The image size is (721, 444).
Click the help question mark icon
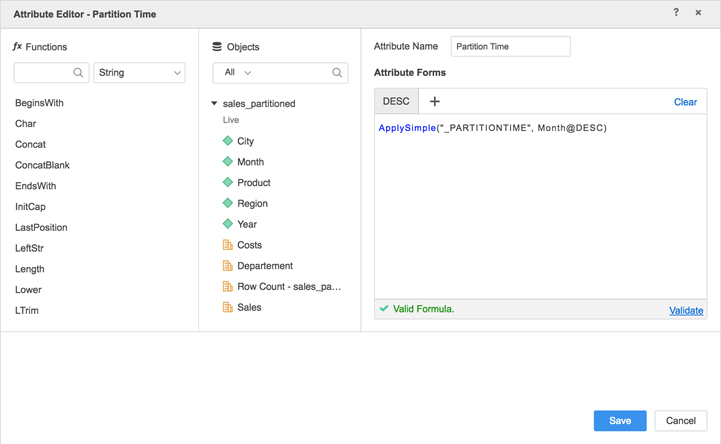[676, 13]
